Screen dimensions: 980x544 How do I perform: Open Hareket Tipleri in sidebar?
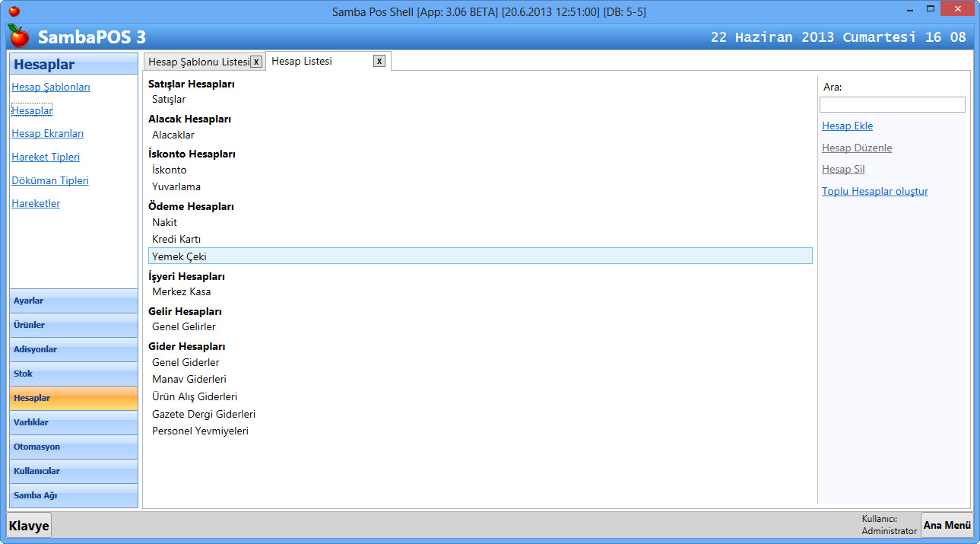[46, 157]
